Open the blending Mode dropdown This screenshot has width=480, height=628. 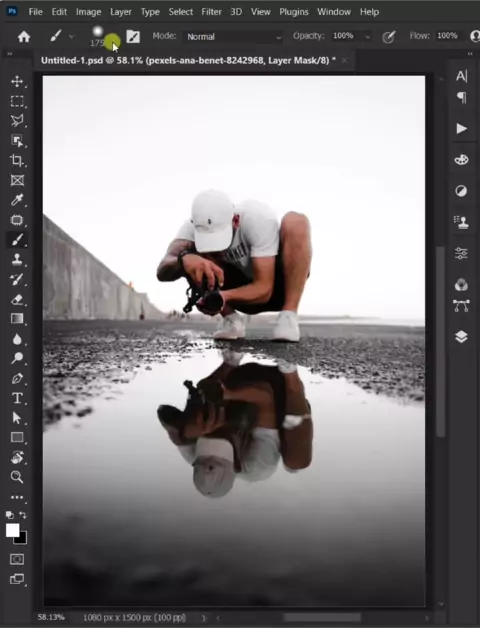234,37
